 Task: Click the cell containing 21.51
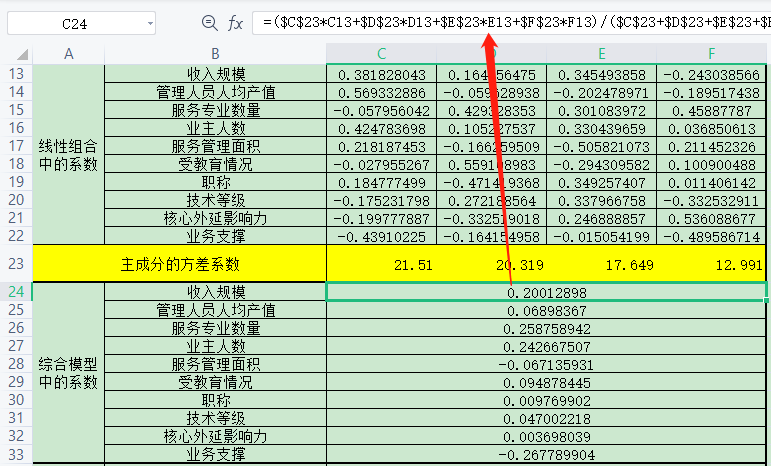(x=381, y=264)
